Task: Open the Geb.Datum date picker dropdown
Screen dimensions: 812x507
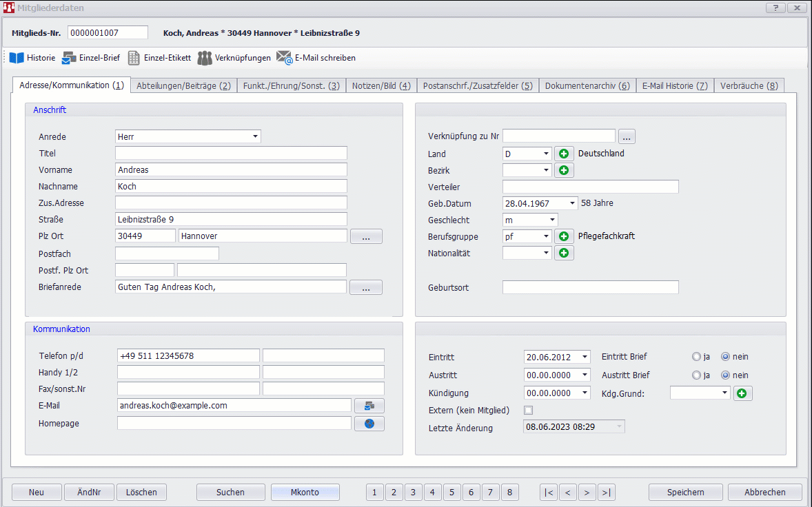Action: coord(573,203)
